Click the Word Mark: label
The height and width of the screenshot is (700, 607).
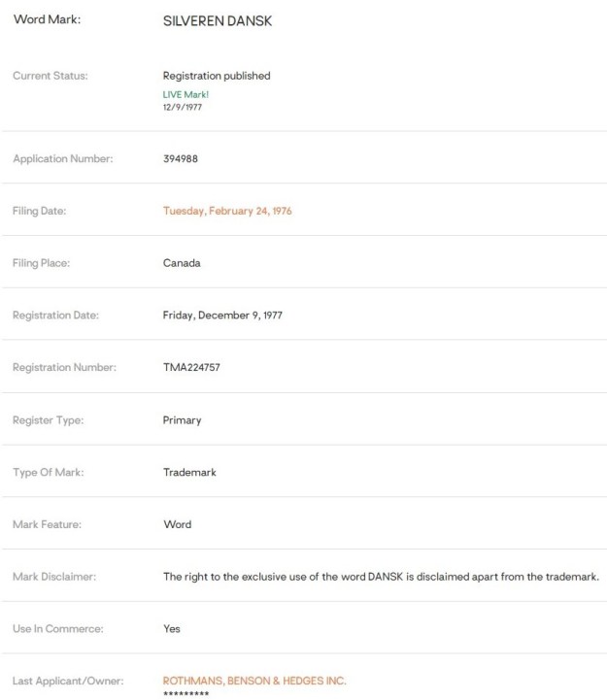(x=47, y=20)
